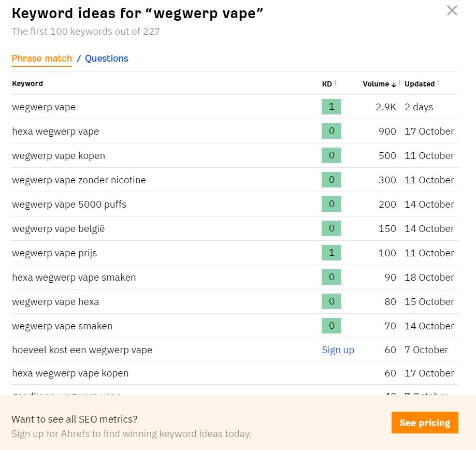Click the Updated column info icon
Viewport: 476px width, 450px height.
tap(438, 82)
